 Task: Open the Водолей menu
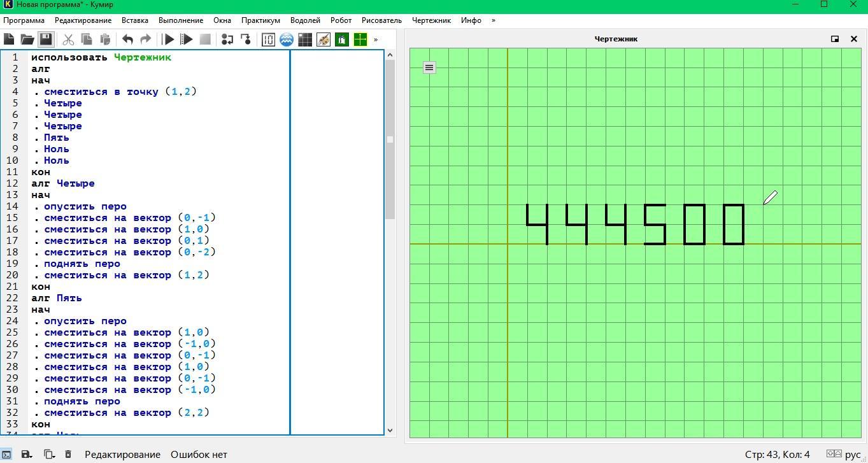tap(305, 20)
